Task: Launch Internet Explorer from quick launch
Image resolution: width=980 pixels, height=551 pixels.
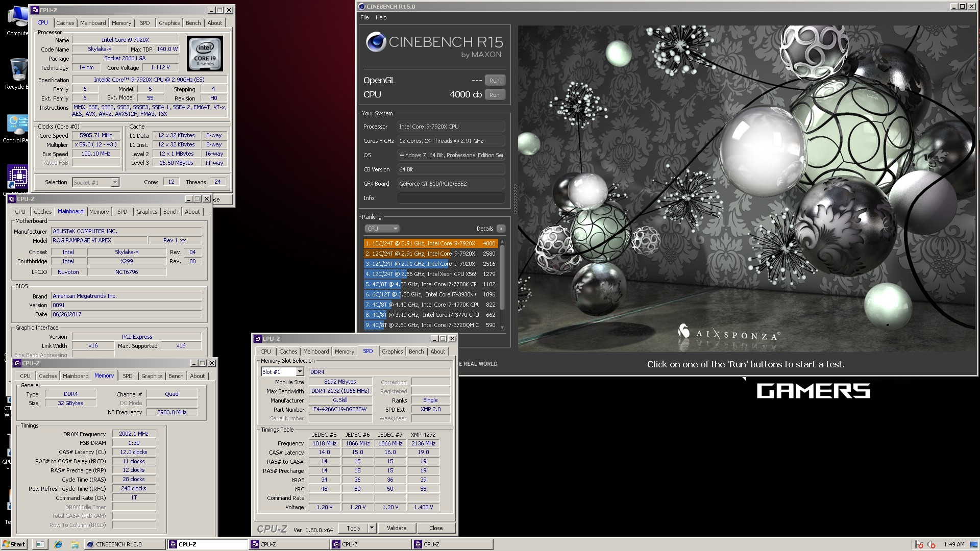Action: coord(58,544)
